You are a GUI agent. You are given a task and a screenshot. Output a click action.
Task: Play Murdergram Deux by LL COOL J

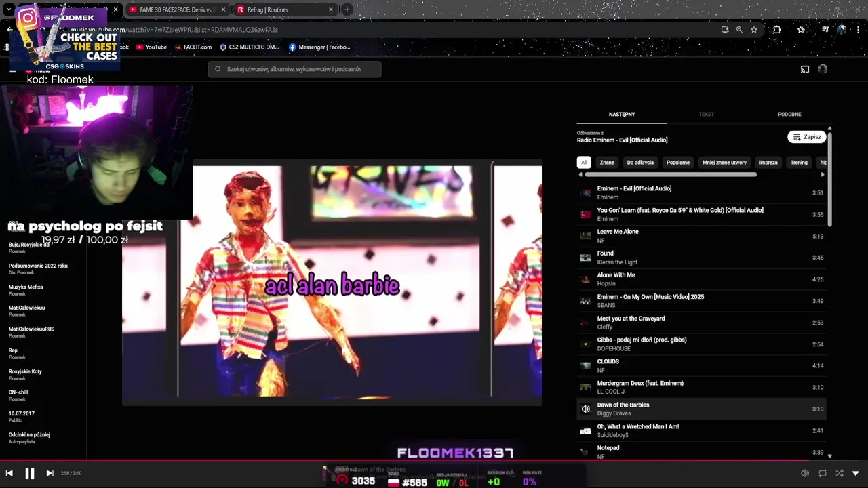701,388
